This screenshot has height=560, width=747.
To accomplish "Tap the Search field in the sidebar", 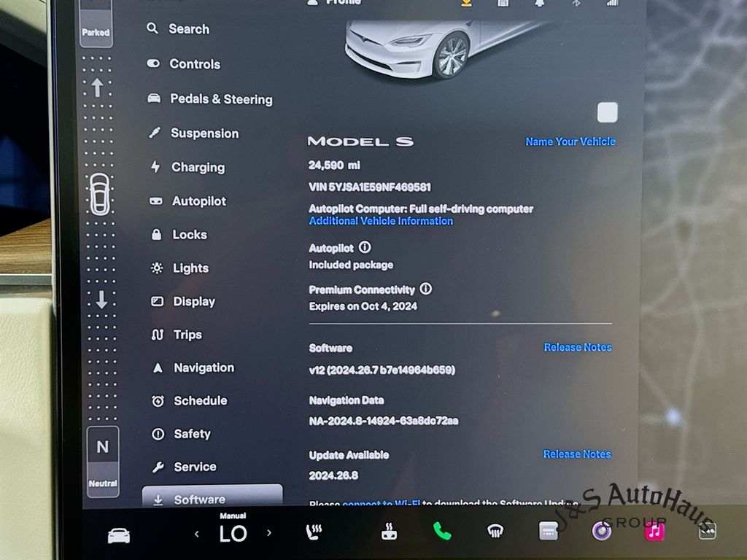I will click(x=188, y=29).
